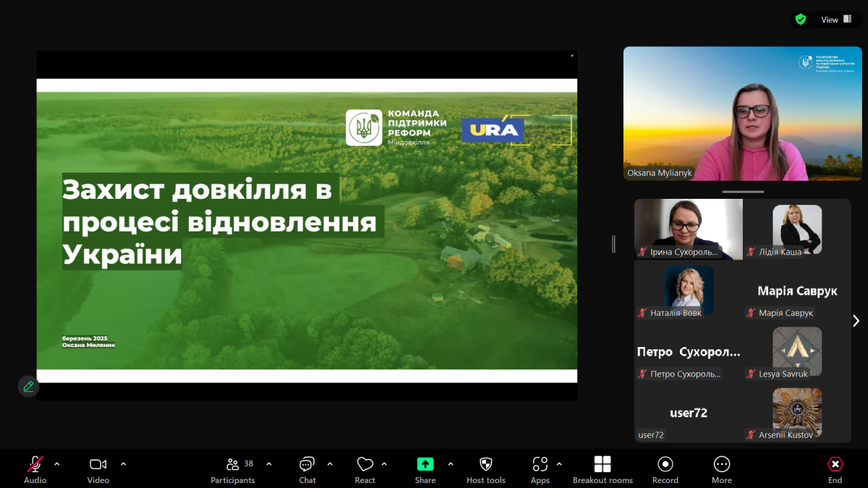This screenshot has width=868, height=488.
Task: Expand video options chevron next to Video
Action: click(x=123, y=464)
